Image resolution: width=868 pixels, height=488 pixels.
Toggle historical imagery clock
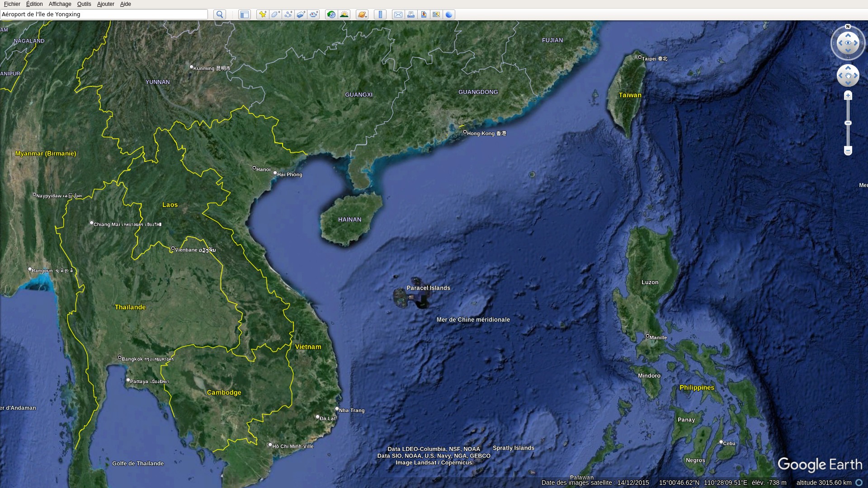point(331,14)
